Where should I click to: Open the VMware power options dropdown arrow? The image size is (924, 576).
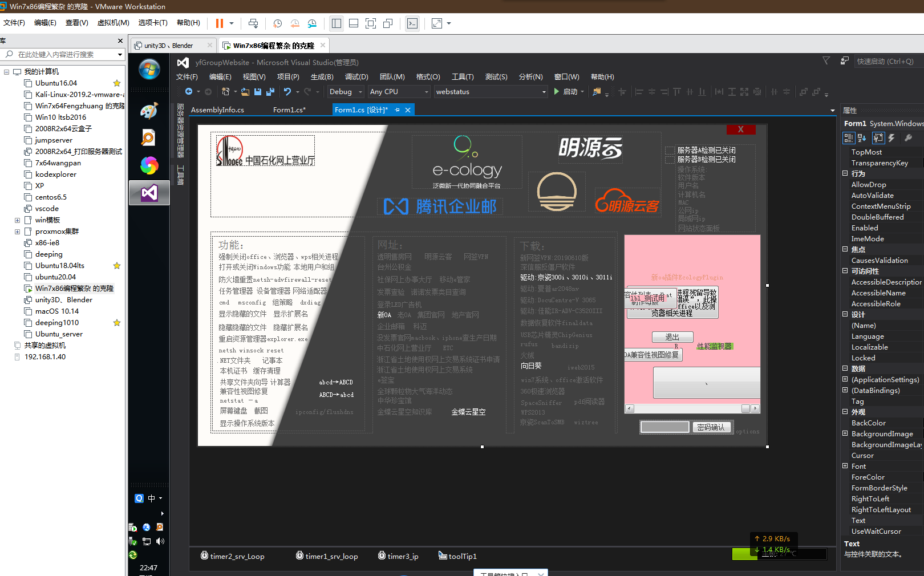(232, 23)
